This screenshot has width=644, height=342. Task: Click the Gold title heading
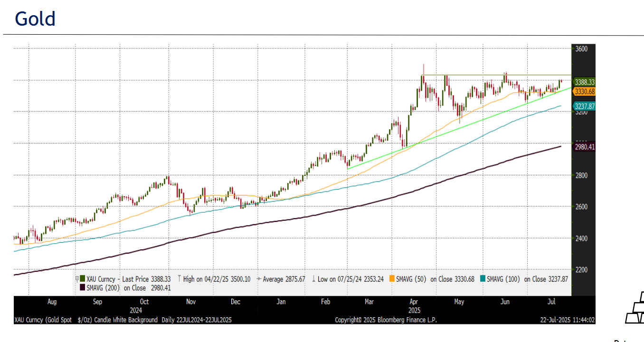coord(35,19)
